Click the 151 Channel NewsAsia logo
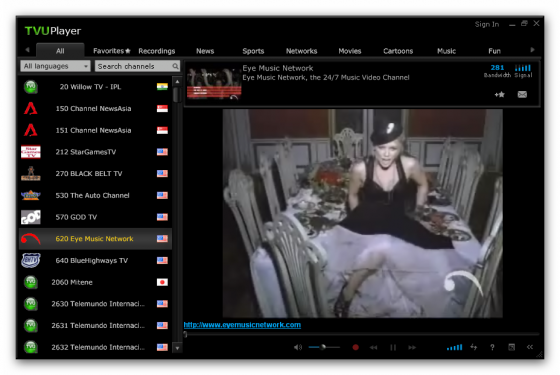 coord(31,130)
